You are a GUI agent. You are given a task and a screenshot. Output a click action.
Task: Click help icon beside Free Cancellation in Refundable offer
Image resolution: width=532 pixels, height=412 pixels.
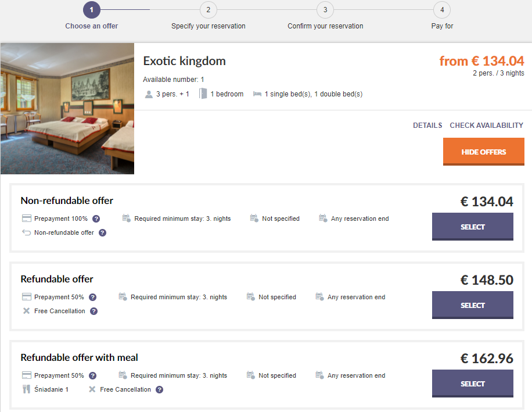point(94,311)
